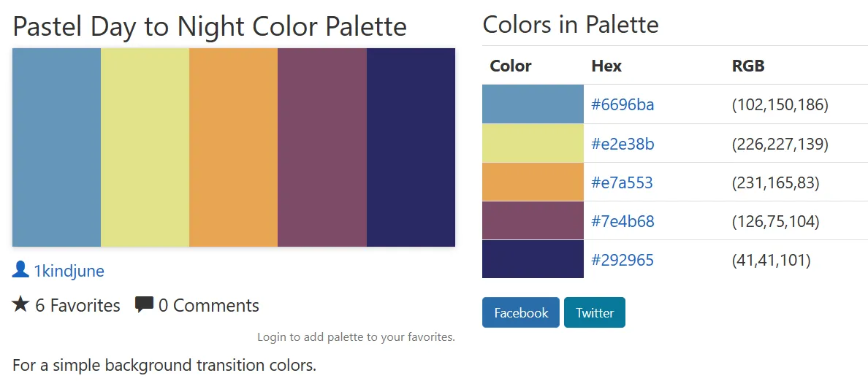This screenshot has width=868, height=381.
Task: Open the #7e4b68 hex color link
Action: point(623,221)
